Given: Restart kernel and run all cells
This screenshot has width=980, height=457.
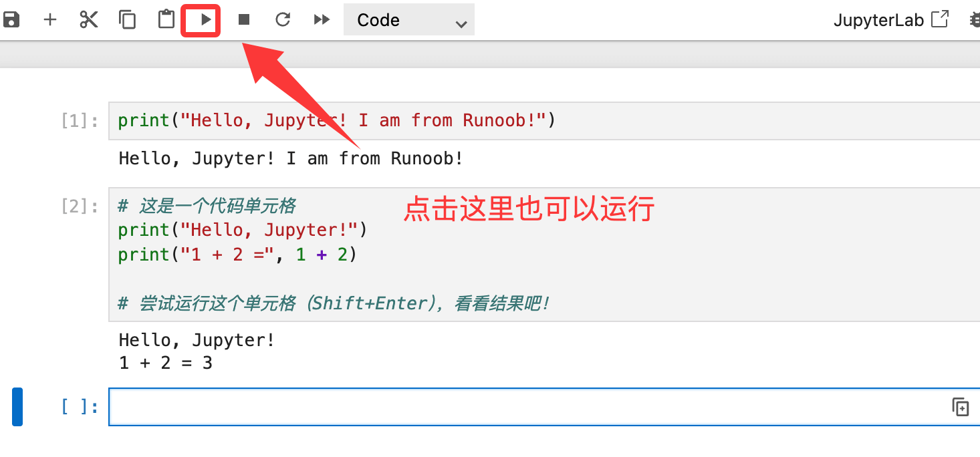Looking at the screenshot, I should pyautogui.click(x=322, y=20).
